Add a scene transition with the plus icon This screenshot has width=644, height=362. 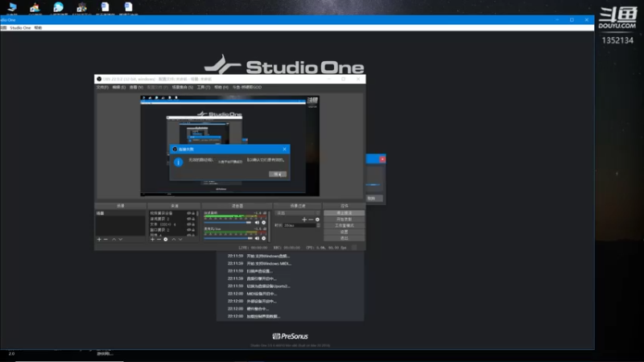(304, 220)
